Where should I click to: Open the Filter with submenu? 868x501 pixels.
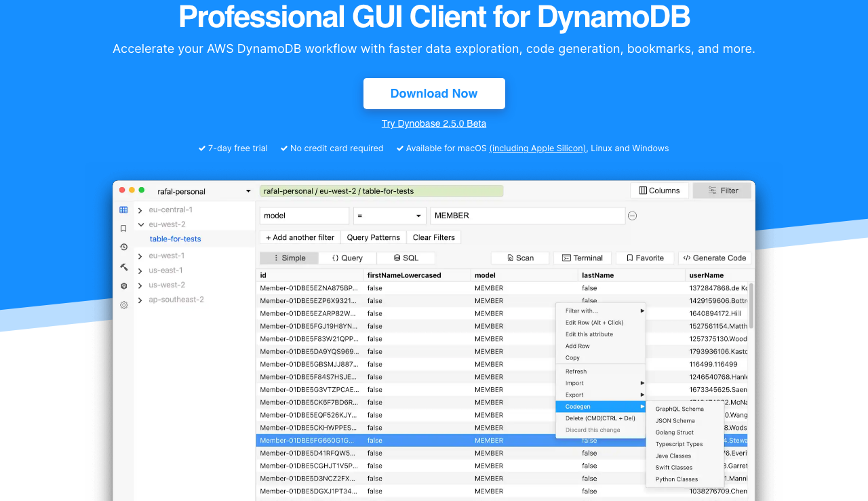pyautogui.click(x=601, y=311)
